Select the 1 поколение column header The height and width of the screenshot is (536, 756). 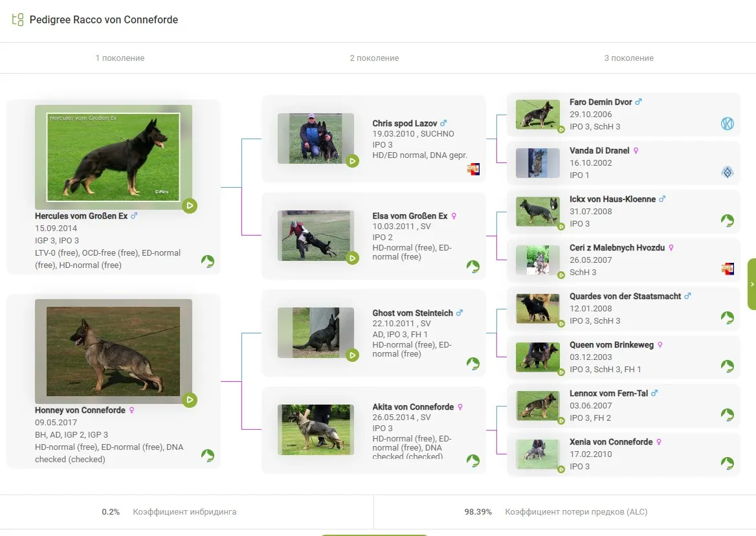[x=120, y=58]
